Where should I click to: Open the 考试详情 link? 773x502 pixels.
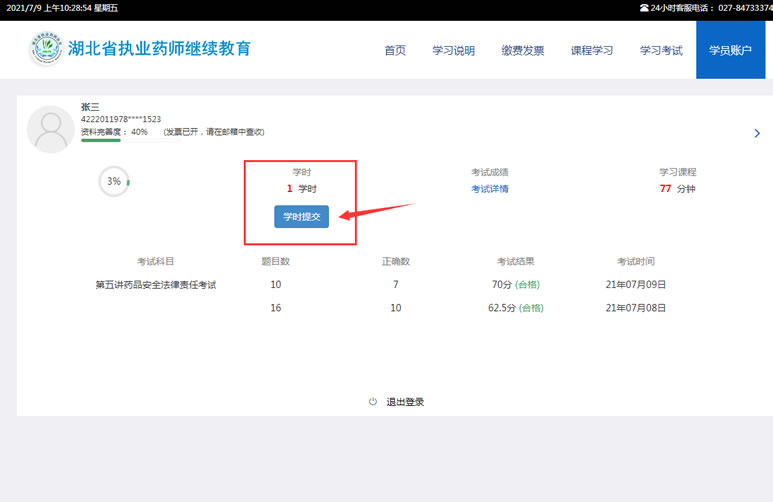[490, 189]
